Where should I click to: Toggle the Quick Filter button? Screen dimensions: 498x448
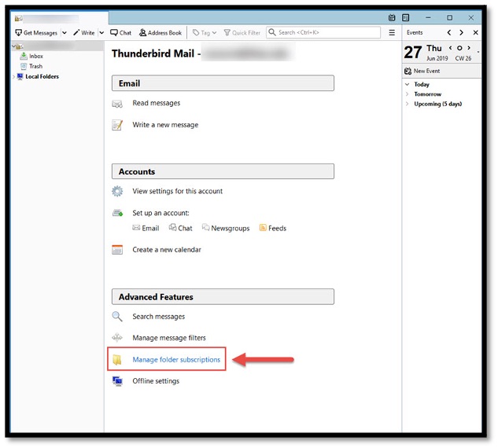(x=242, y=33)
